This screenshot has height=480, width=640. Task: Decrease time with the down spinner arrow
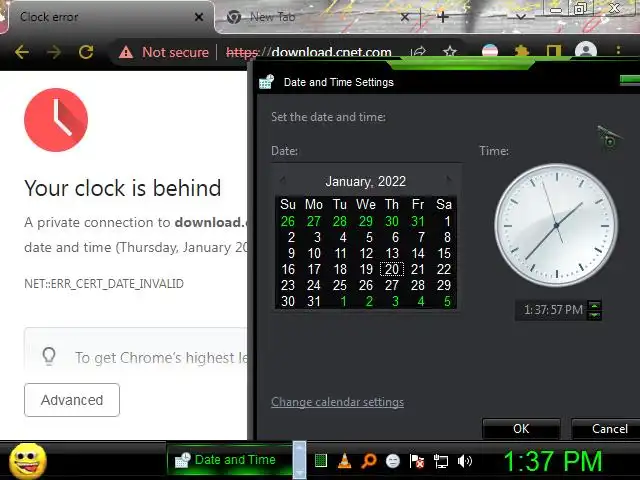click(595, 315)
